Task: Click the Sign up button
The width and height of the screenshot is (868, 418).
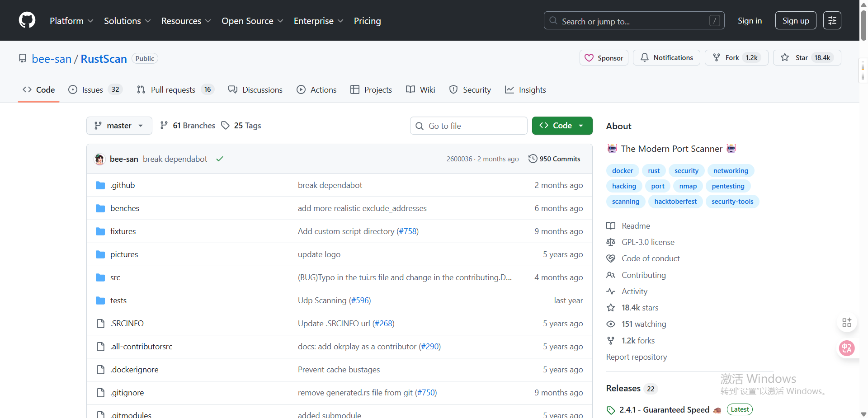Action: pos(796,20)
